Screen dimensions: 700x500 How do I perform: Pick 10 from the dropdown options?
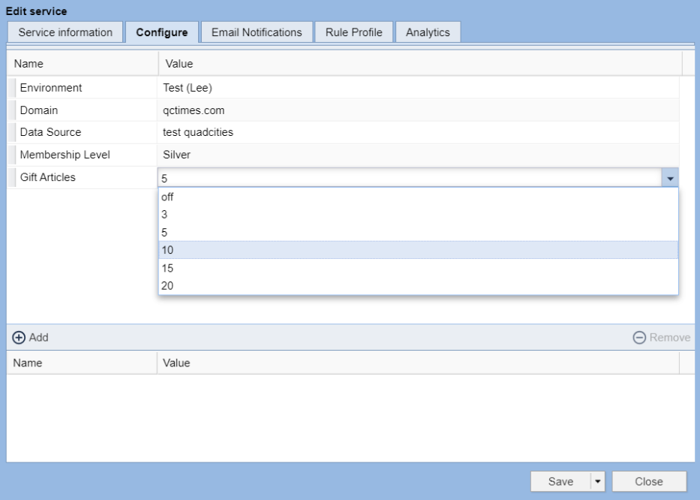tap(168, 250)
